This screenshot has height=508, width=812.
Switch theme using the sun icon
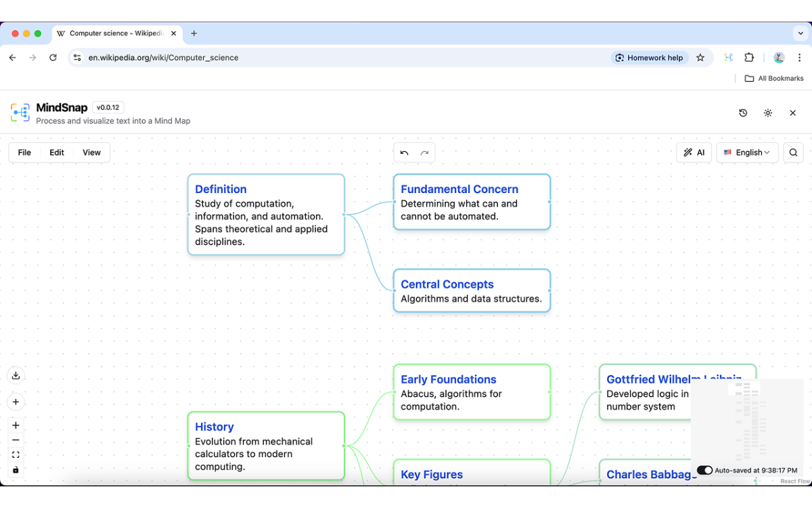point(767,112)
